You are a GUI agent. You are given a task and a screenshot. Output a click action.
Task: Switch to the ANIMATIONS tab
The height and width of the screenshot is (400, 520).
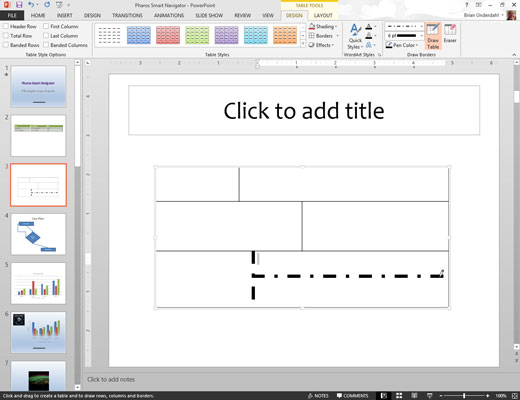coord(169,15)
